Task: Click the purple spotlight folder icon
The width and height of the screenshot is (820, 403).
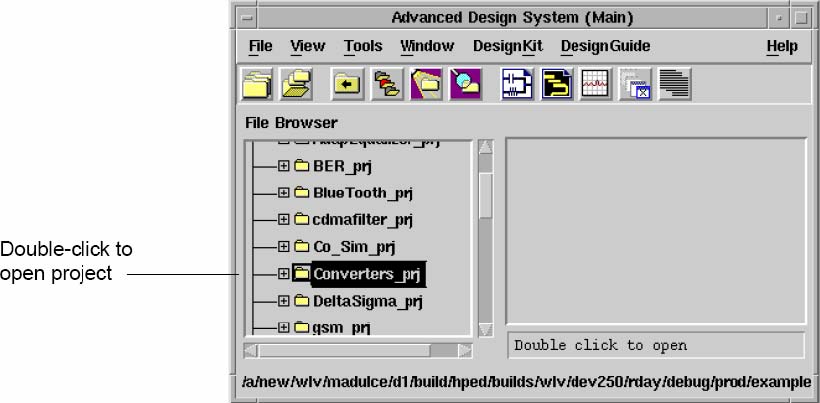Action: point(427,84)
